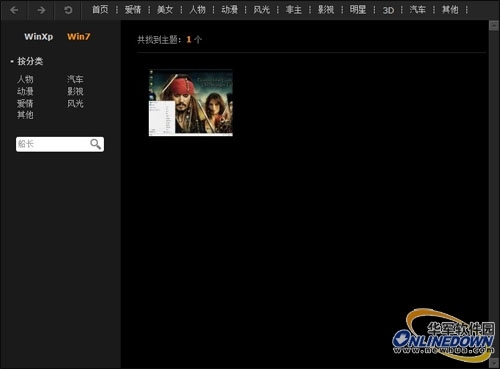500x369 pixels.
Task: Click the scrollbar down arrow
Action: [x=494, y=363]
